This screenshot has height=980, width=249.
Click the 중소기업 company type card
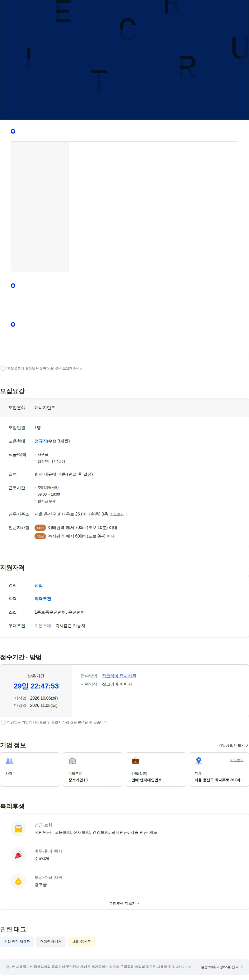click(x=93, y=769)
